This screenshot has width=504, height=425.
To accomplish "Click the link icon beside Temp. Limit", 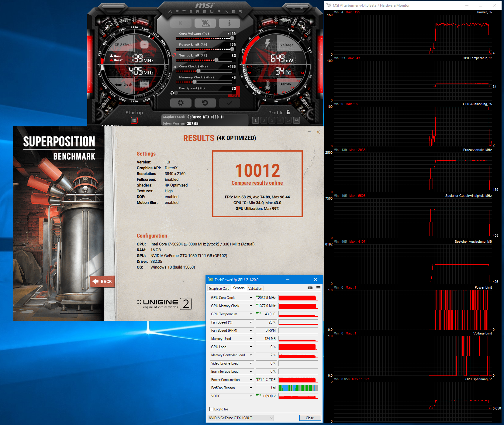I will [174, 55].
